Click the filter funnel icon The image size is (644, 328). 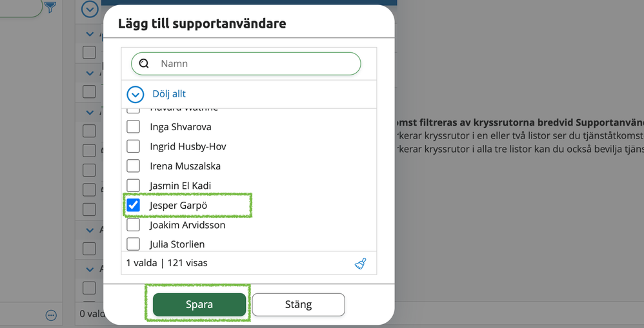[x=50, y=7]
